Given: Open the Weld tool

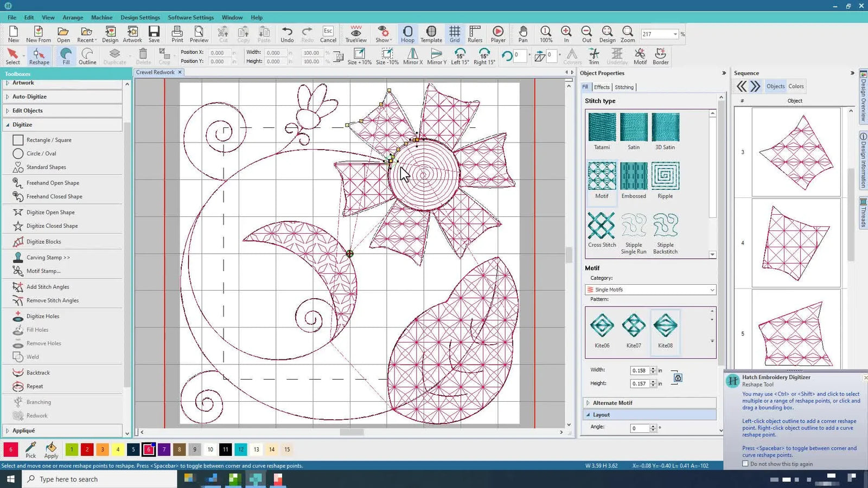Looking at the screenshot, I should click(x=33, y=356).
